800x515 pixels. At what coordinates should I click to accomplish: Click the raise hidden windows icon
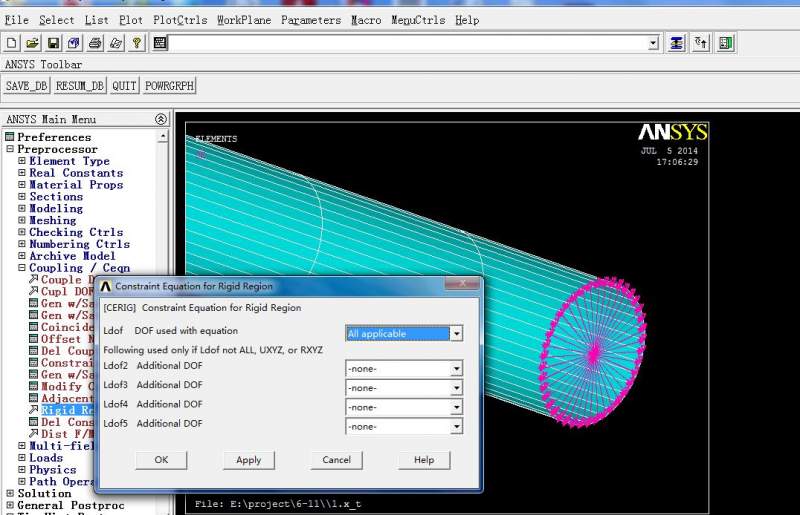[x=677, y=43]
